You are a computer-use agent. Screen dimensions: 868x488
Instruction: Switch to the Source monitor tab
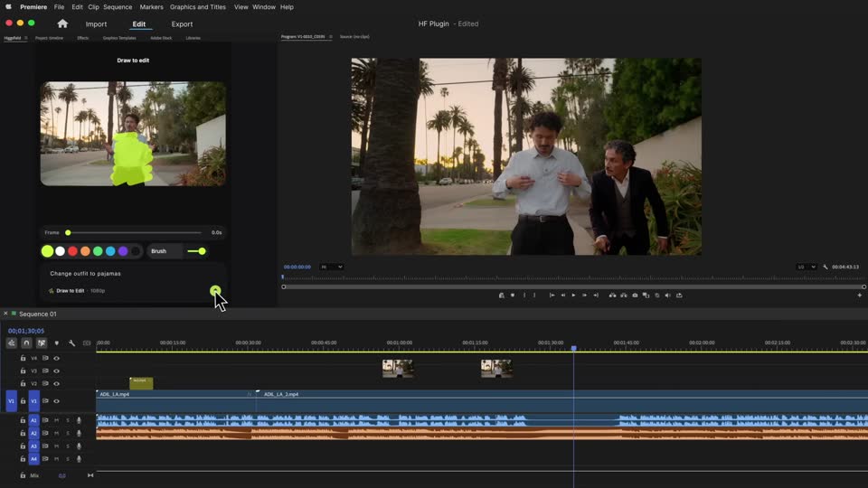tap(354, 36)
